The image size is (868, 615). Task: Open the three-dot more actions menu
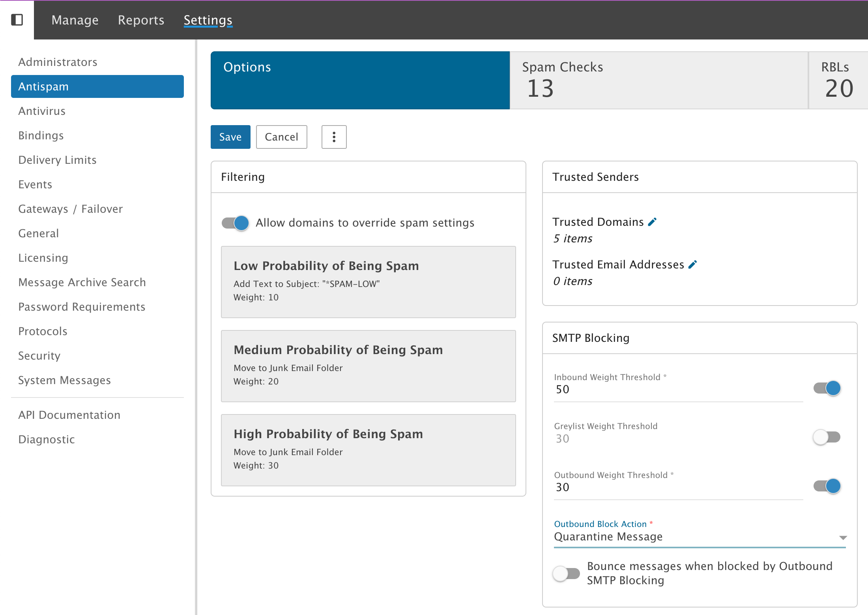334,137
